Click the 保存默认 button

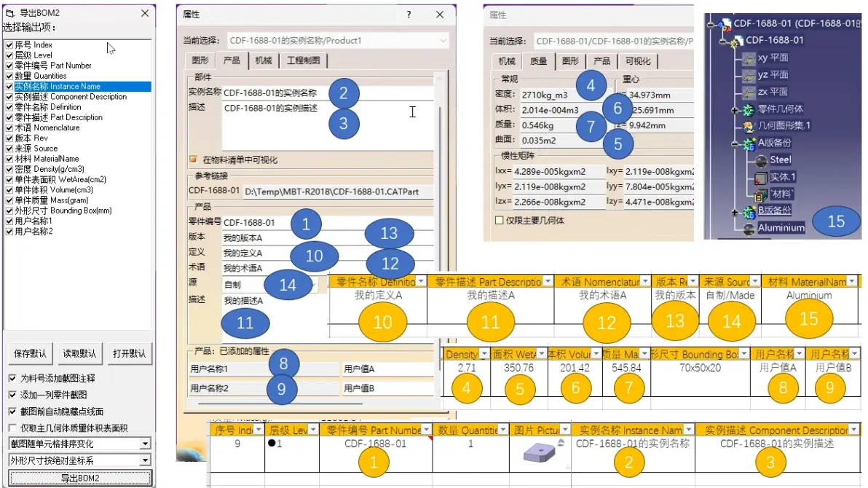click(30, 353)
